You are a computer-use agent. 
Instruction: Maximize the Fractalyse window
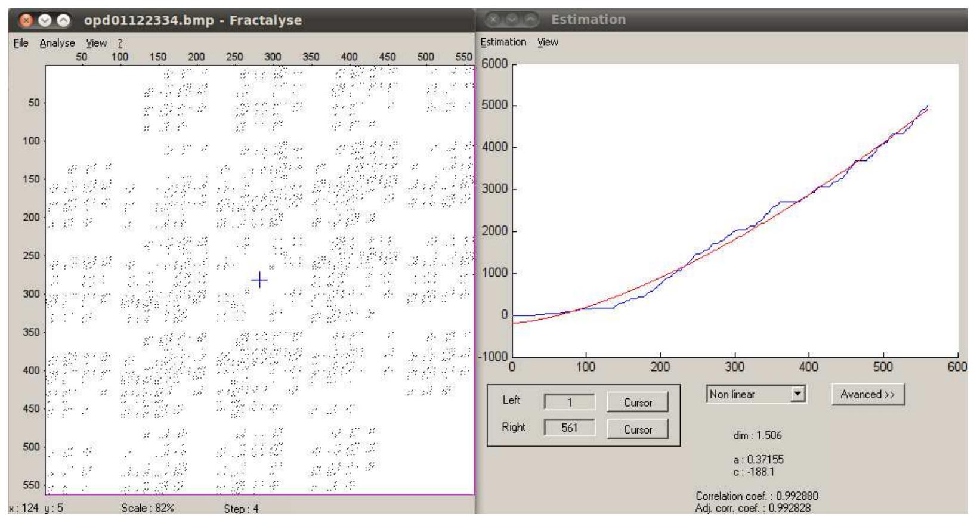tap(63, 20)
